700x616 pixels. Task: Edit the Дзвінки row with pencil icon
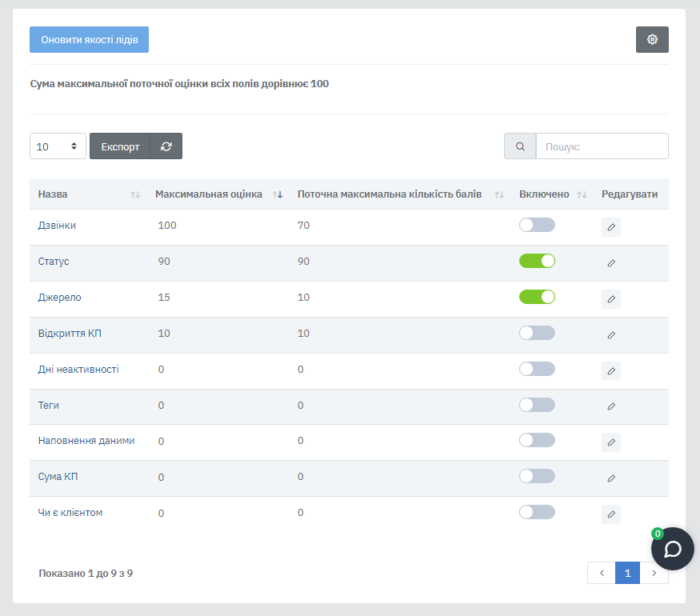tap(611, 227)
